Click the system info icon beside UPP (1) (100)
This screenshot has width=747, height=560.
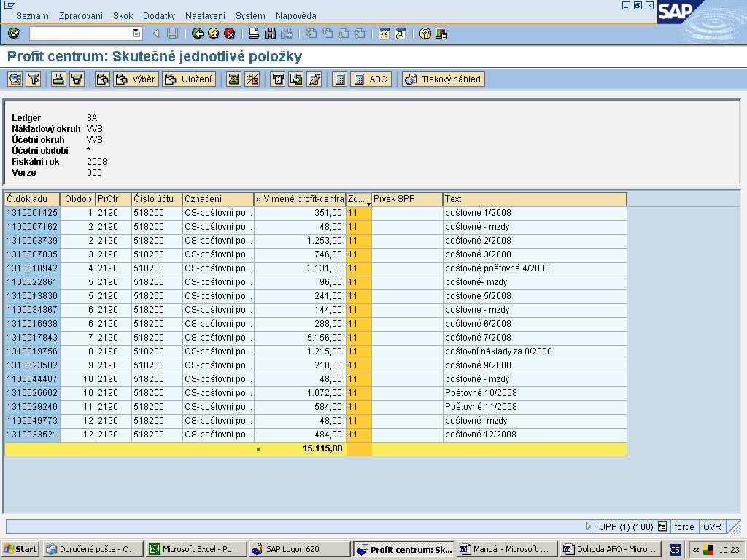662,526
